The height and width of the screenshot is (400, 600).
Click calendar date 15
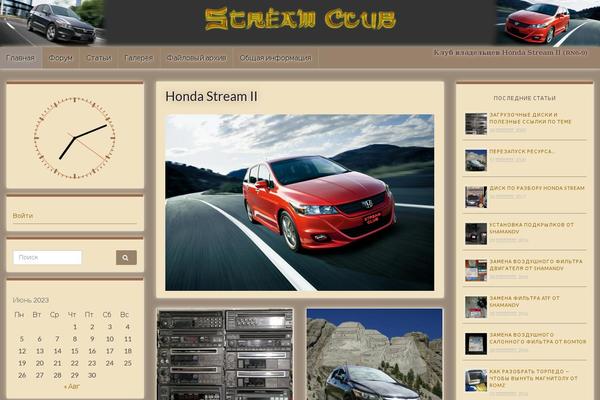pyautogui.click(x=75, y=351)
